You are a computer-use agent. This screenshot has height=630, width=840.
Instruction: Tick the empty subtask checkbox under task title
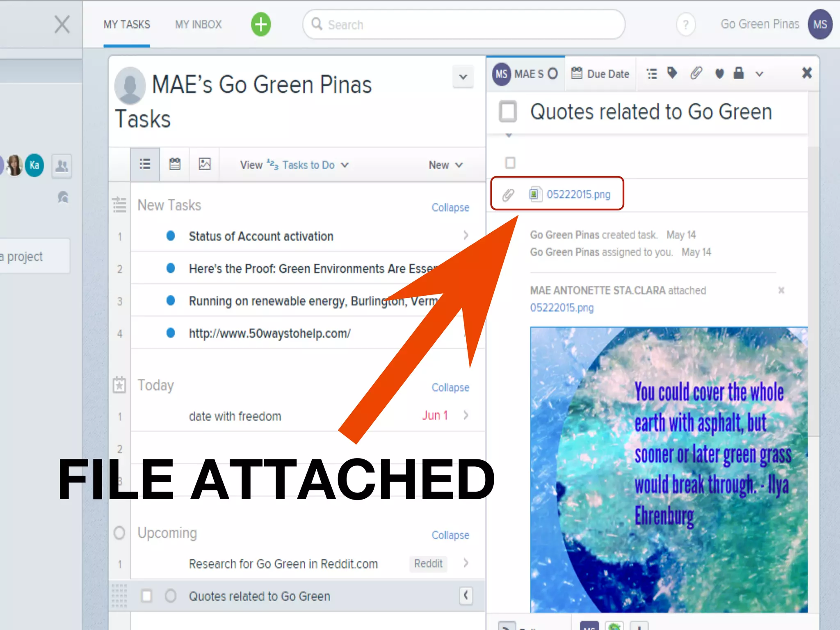[x=510, y=163]
